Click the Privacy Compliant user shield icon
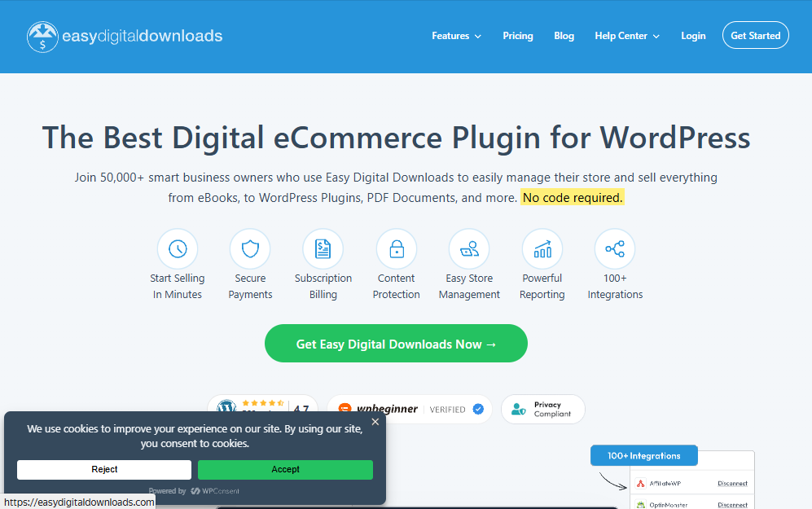 (518, 409)
